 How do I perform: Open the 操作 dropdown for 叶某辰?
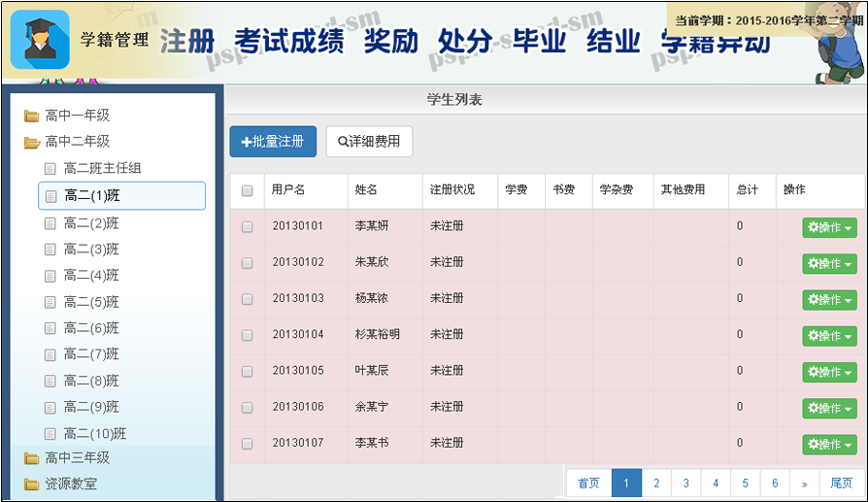[x=829, y=372]
